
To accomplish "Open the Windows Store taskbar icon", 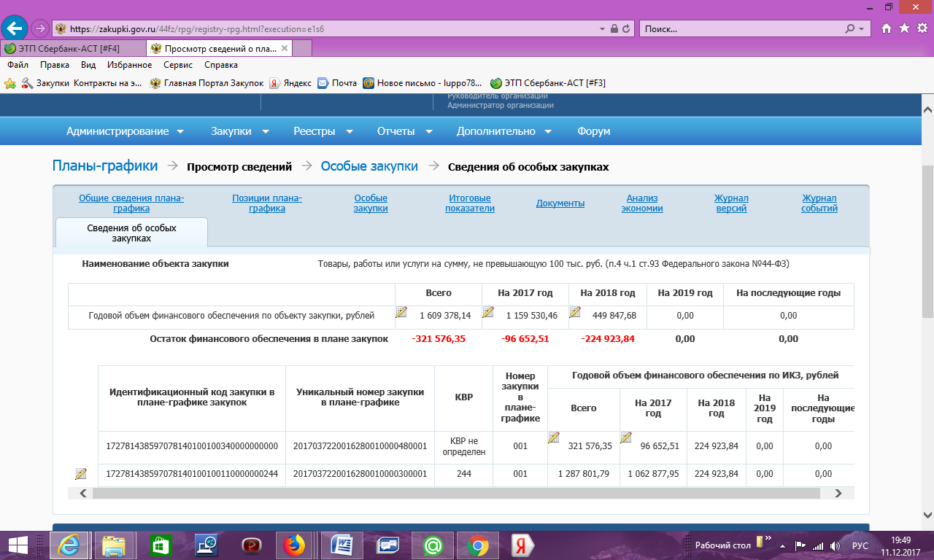I will coord(160,545).
